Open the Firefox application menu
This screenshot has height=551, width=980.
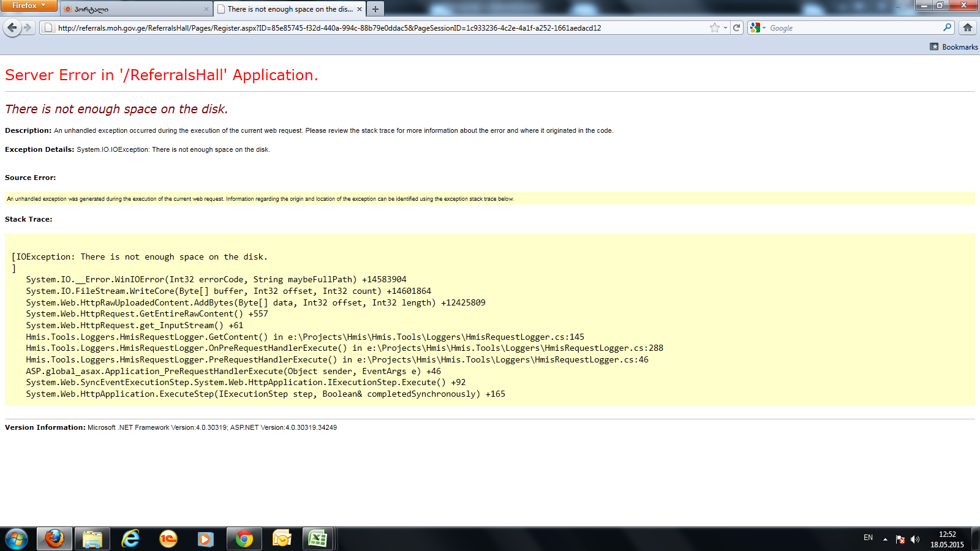coord(28,6)
